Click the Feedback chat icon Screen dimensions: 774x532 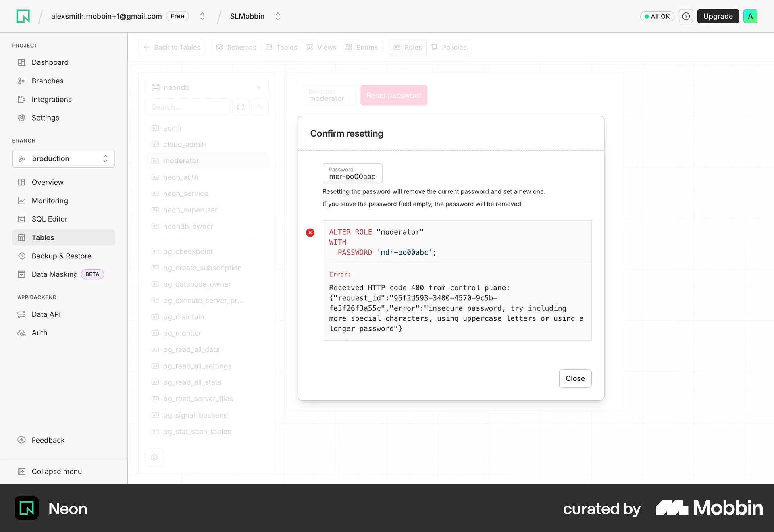click(21, 440)
